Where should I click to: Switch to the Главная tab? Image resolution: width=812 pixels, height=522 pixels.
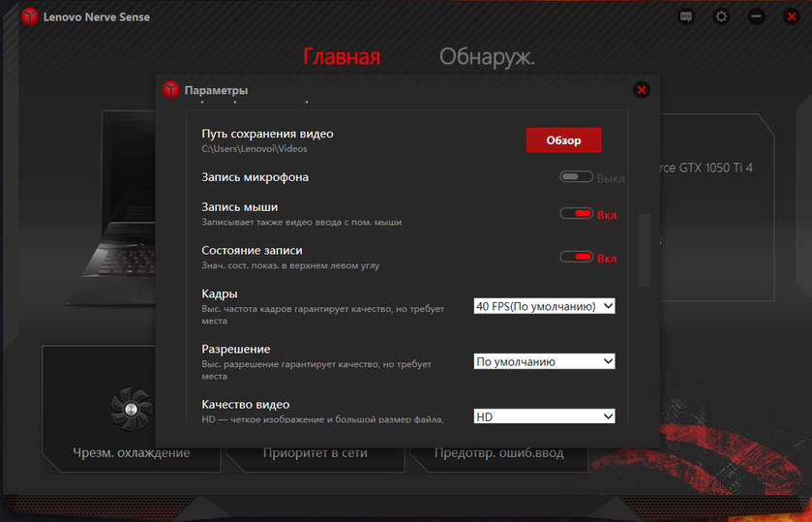(342, 57)
